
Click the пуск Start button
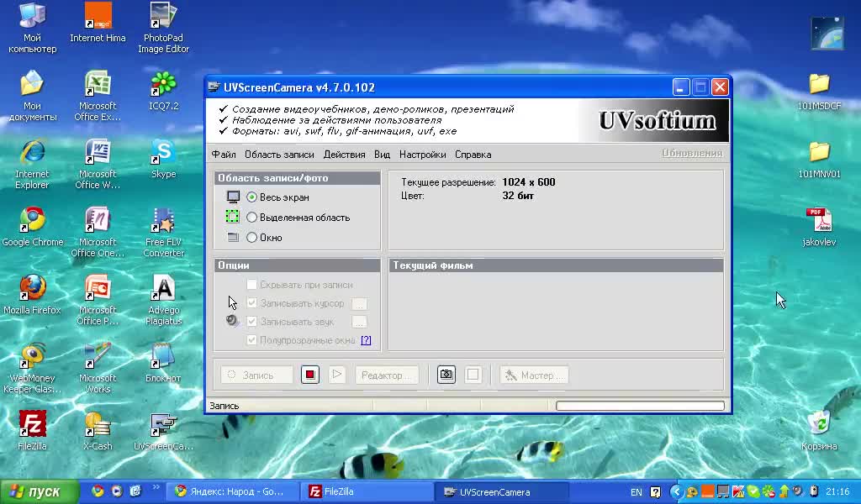point(35,492)
